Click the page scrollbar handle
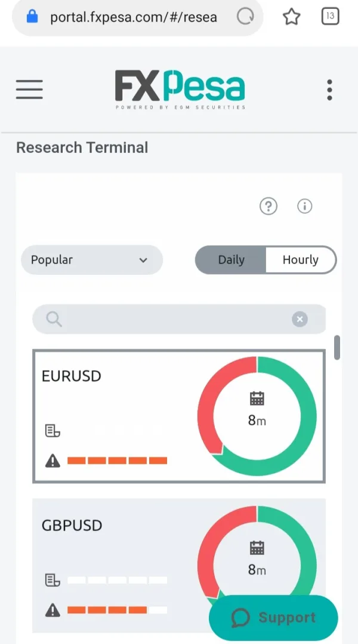The width and height of the screenshot is (358, 644). (x=337, y=348)
